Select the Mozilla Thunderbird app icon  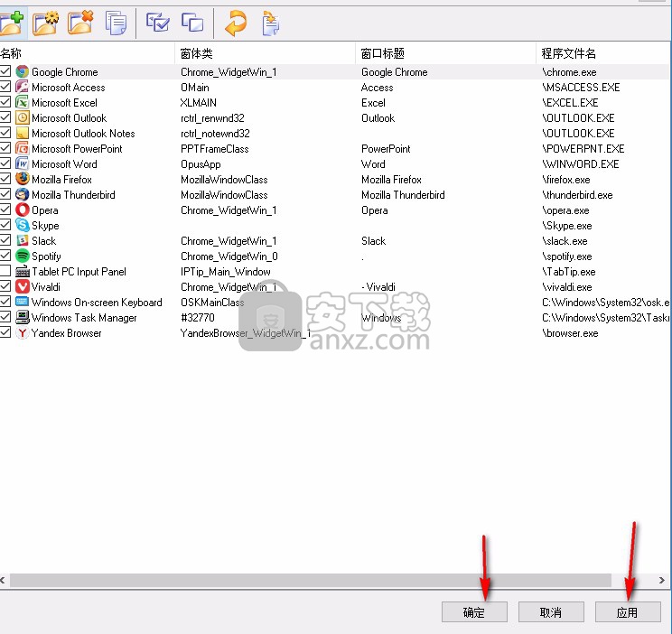point(23,194)
